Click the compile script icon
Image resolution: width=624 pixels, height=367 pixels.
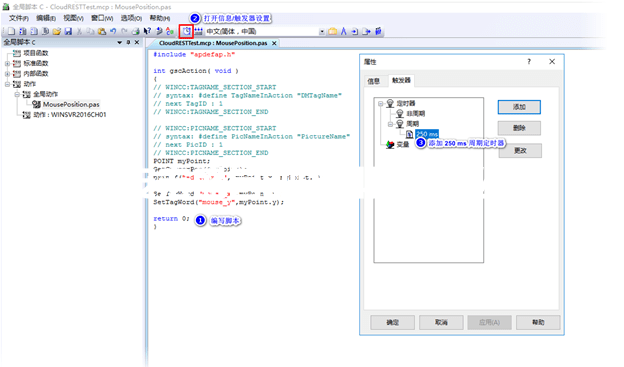tap(158, 31)
